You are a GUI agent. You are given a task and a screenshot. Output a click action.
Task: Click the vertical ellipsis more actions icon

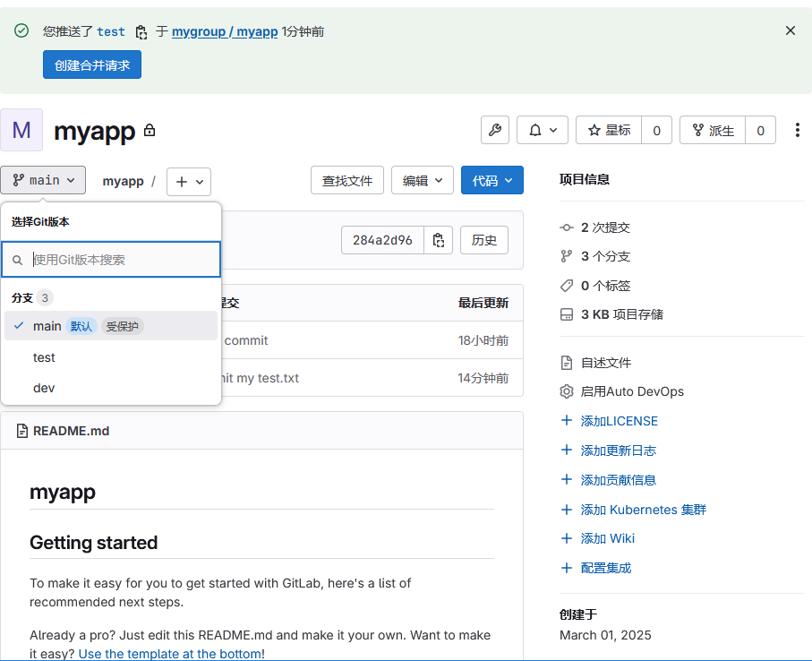[797, 131]
